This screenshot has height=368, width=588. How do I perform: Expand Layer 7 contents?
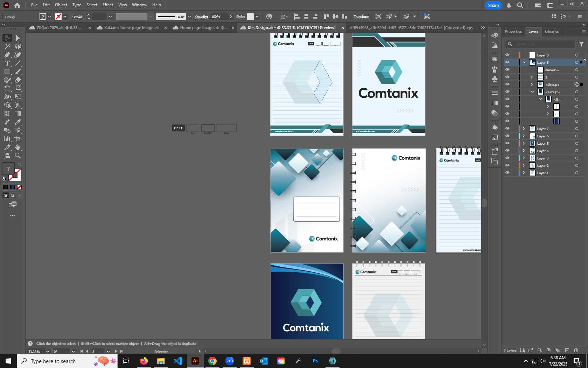click(x=524, y=129)
